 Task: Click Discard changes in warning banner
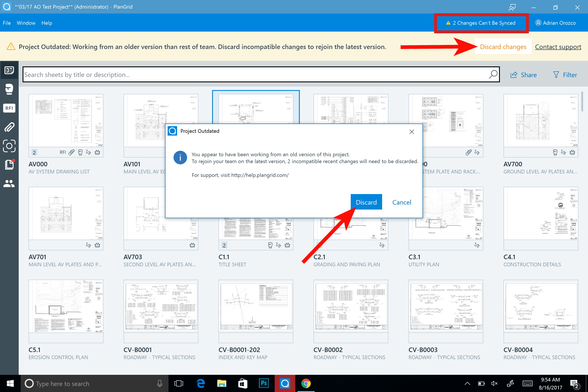point(503,47)
